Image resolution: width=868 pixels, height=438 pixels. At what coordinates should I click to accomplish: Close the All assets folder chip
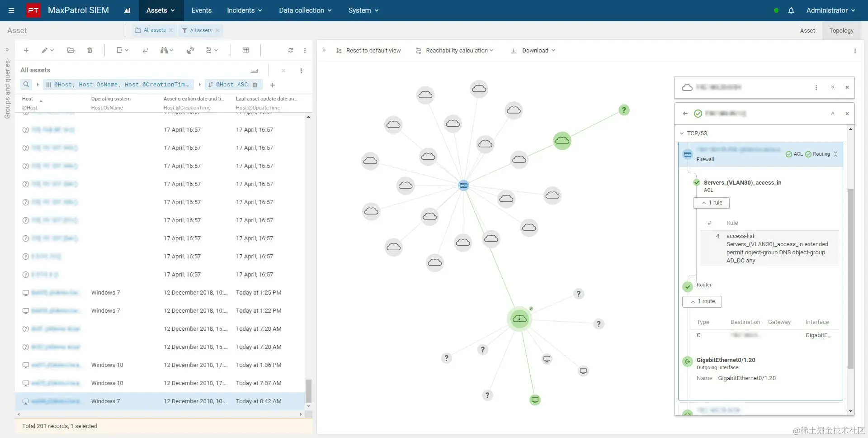point(171,30)
